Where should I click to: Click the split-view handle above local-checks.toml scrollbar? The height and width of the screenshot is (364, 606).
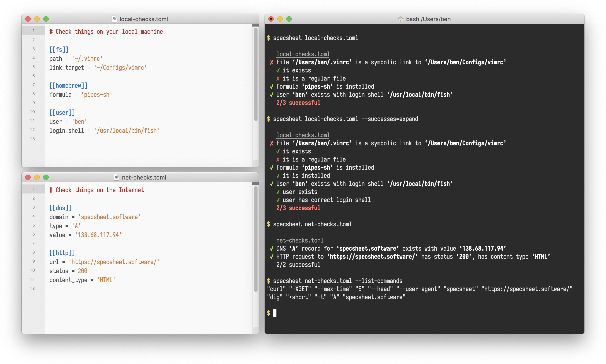pyautogui.click(x=256, y=25)
